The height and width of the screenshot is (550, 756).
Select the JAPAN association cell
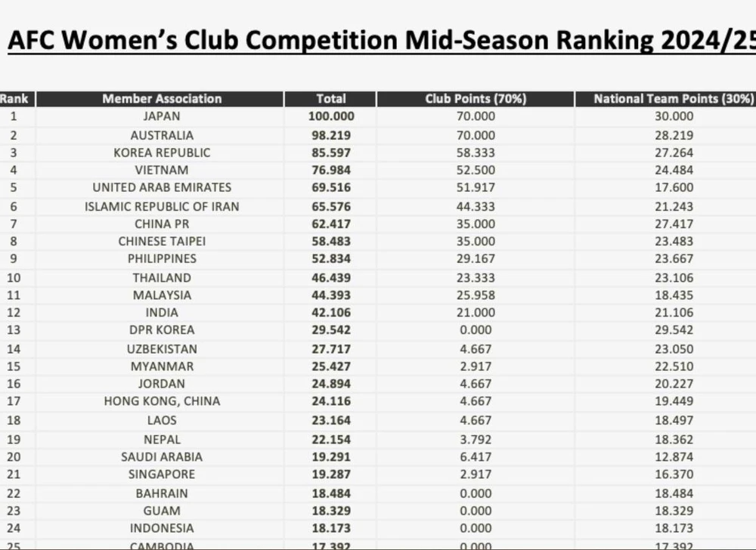(x=162, y=116)
